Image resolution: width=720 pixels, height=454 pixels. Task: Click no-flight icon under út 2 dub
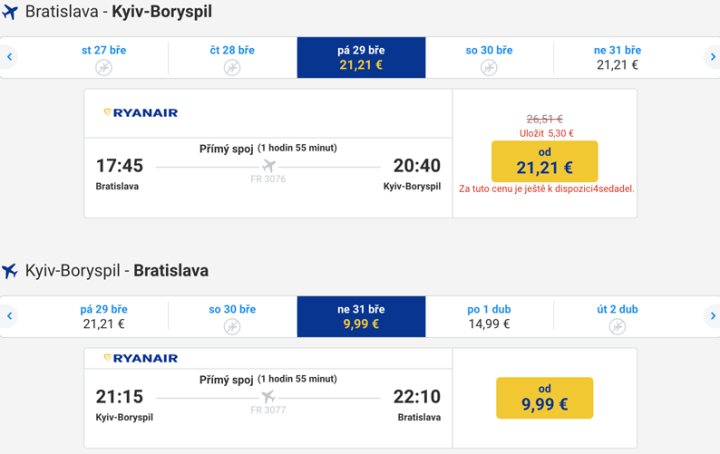(x=617, y=326)
